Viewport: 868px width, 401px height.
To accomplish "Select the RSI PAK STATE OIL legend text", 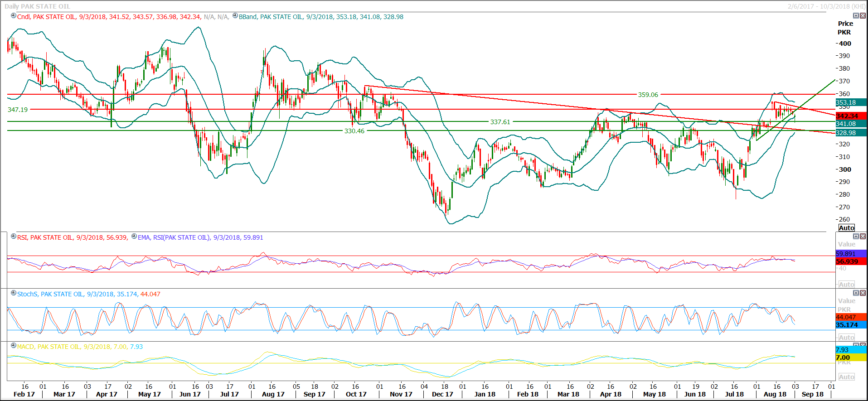I will coord(73,237).
